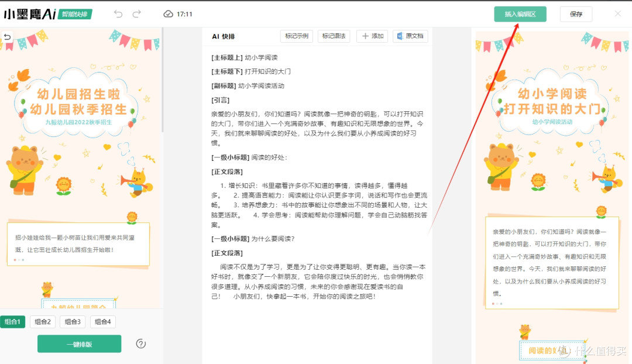This screenshot has width=632, height=364.
Task: Click the [一级小标题] 阅读的好处 line
Action: (x=249, y=157)
